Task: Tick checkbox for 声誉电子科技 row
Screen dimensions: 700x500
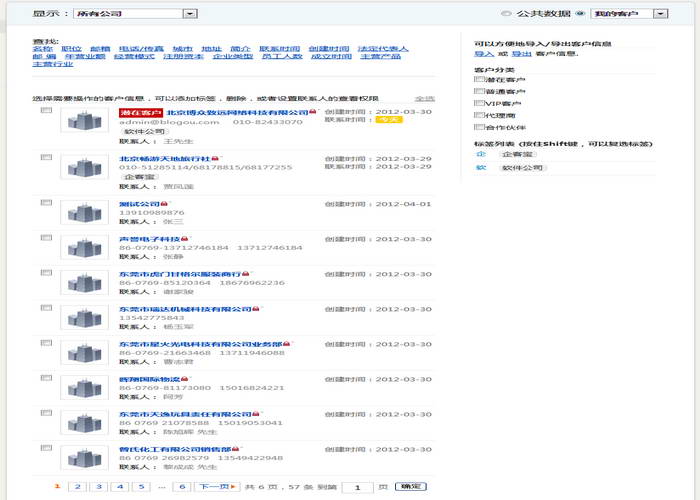Action: (46, 238)
